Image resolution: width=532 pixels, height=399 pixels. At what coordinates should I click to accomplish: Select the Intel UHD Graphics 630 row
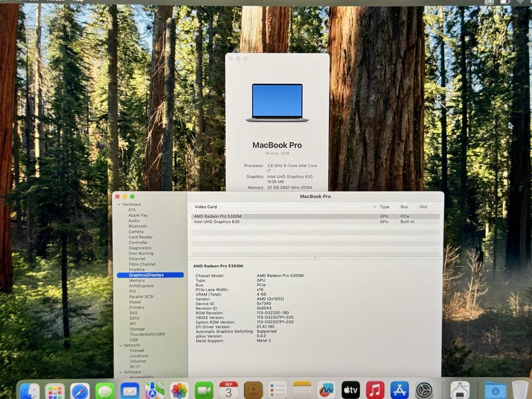[315, 222]
